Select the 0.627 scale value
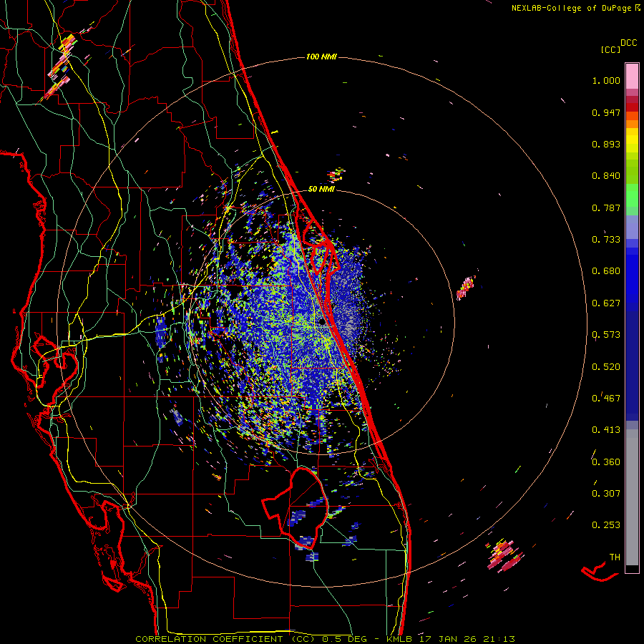 point(606,303)
